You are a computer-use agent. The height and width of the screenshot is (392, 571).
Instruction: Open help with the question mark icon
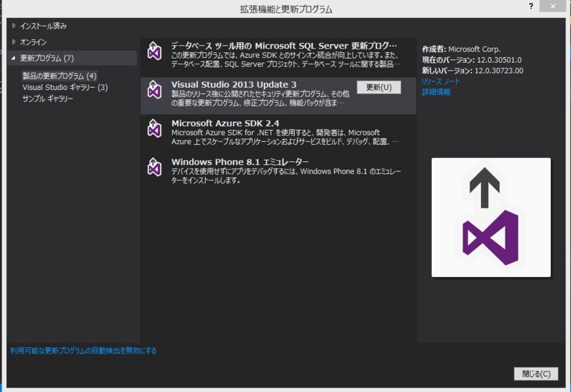click(531, 6)
